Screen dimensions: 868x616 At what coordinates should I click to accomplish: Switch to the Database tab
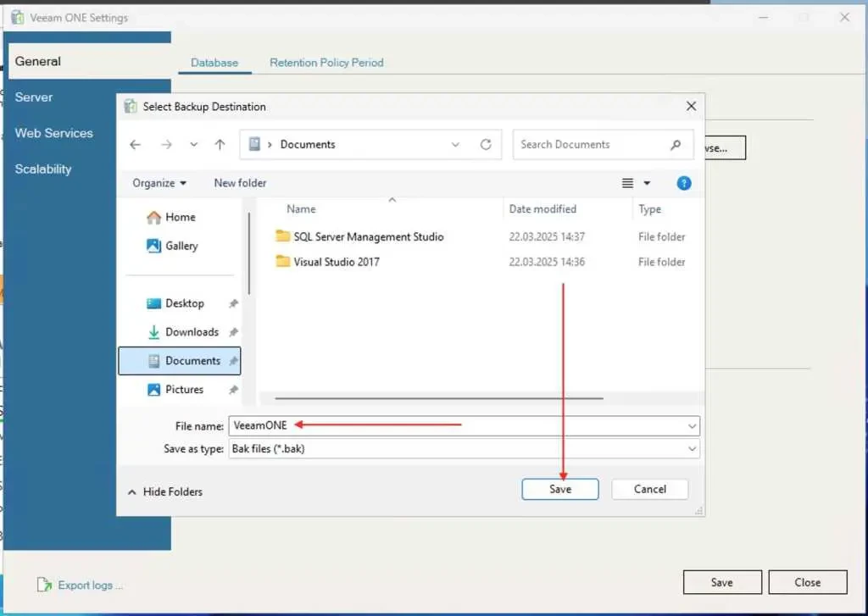click(x=214, y=63)
